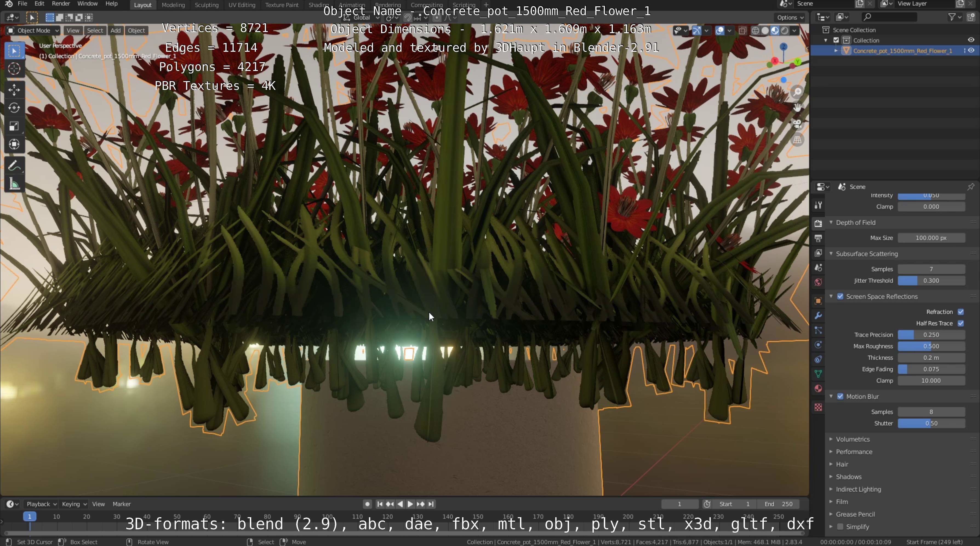Image resolution: width=980 pixels, height=546 pixels.
Task: Toggle the Simplify checkbox
Action: (840, 527)
